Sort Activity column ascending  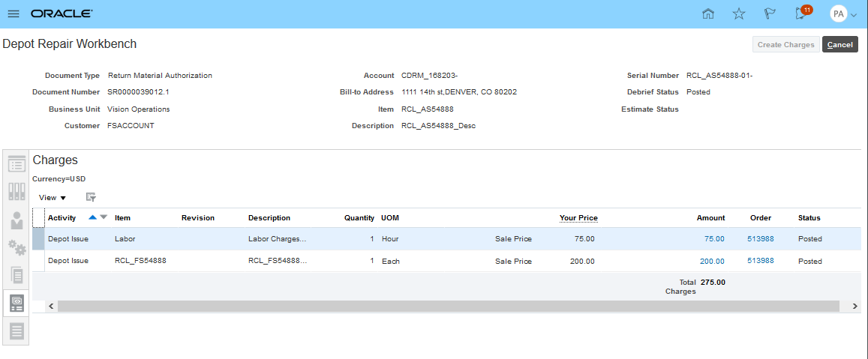point(92,217)
